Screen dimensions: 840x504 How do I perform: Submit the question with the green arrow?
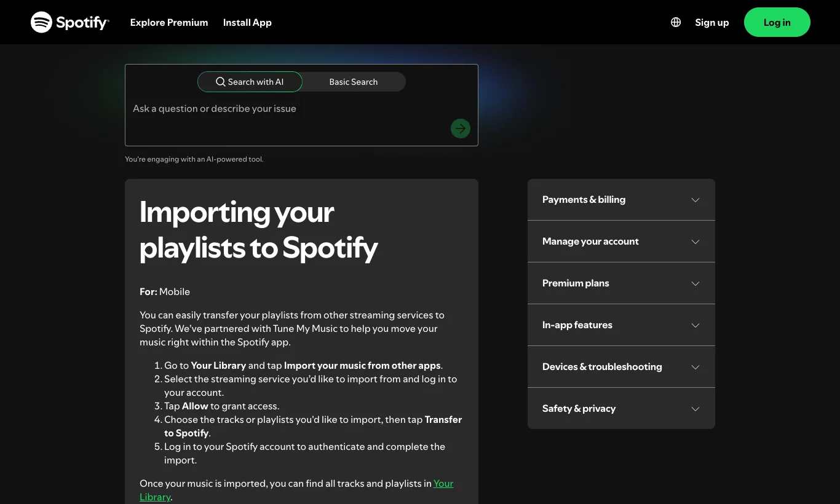tap(461, 128)
